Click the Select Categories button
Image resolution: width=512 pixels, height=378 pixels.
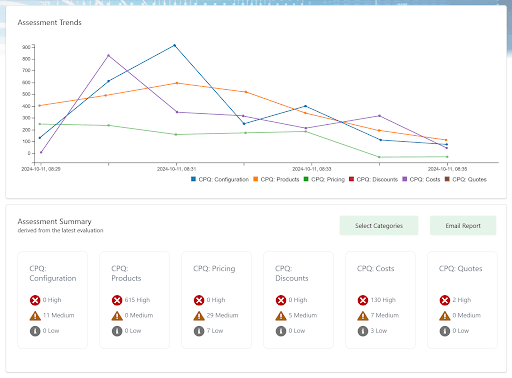(379, 226)
